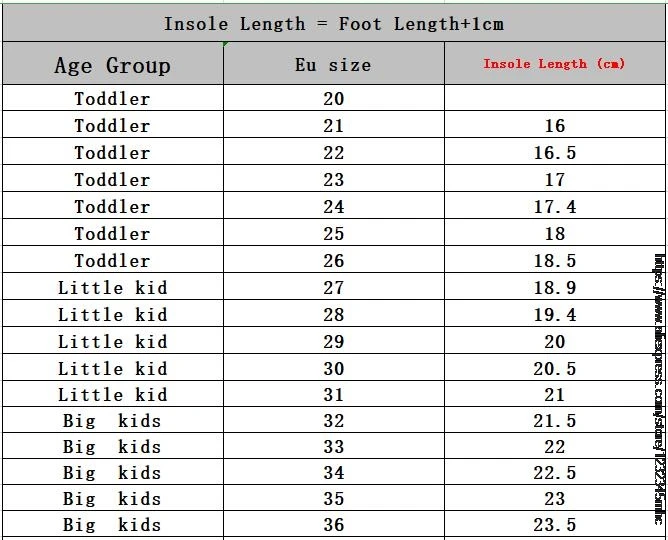Viewport: 668px width, 540px height.
Task: Click the 22.5 insole length value
Action: (554, 473)
